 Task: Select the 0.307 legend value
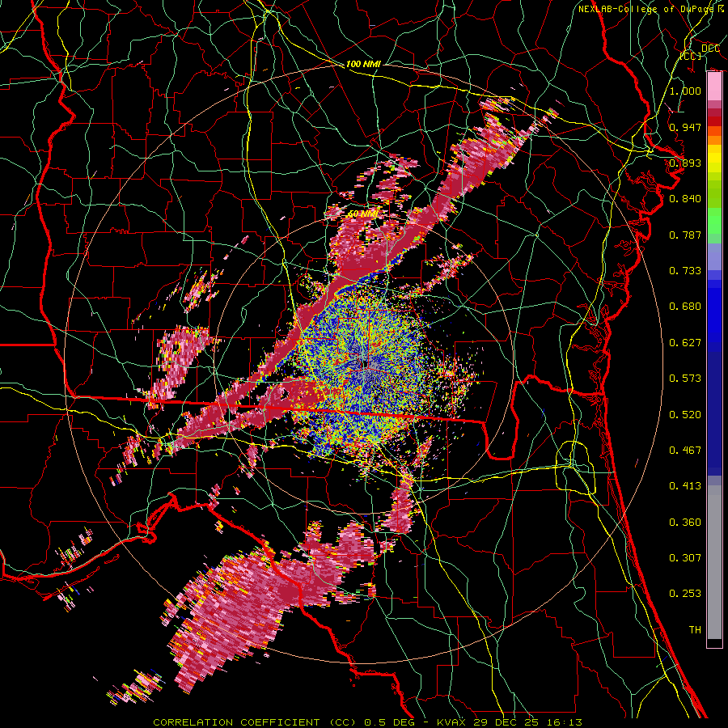[685, 557]
